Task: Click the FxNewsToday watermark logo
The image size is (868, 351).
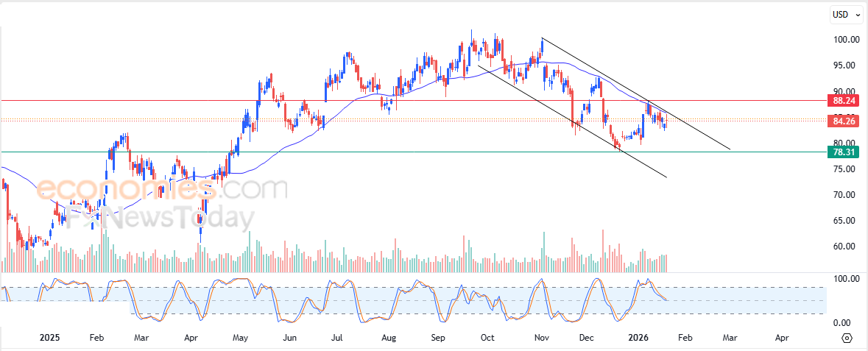Action: point(158,219)
